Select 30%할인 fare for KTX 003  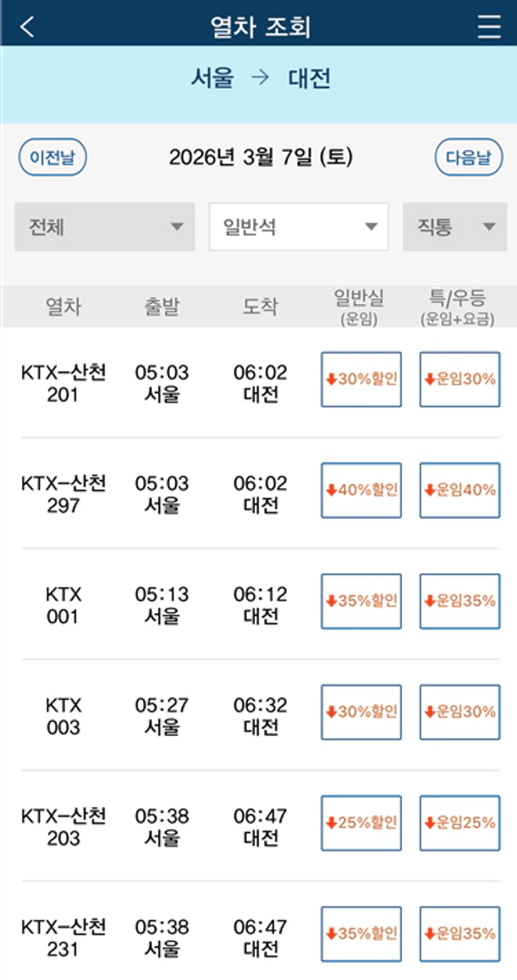tap(361, 712)
